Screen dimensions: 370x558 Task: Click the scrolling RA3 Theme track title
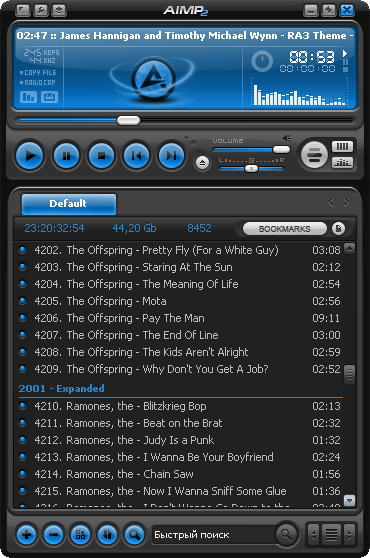[185, 36]
